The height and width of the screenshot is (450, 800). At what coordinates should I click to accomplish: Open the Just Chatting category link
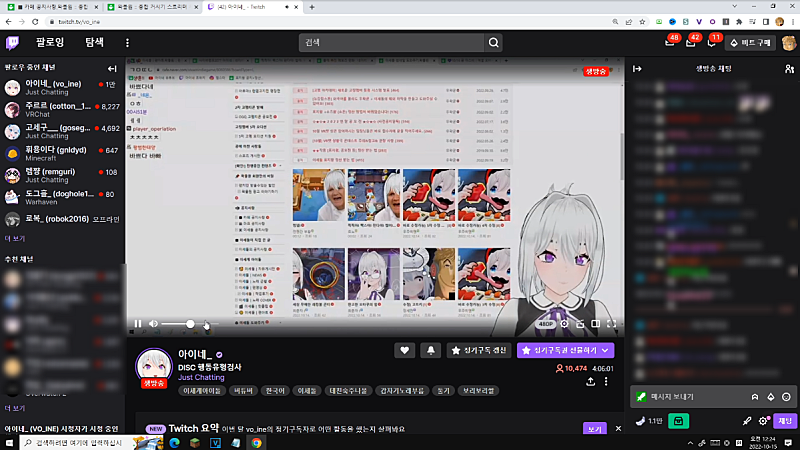click(x=201, y=377)
